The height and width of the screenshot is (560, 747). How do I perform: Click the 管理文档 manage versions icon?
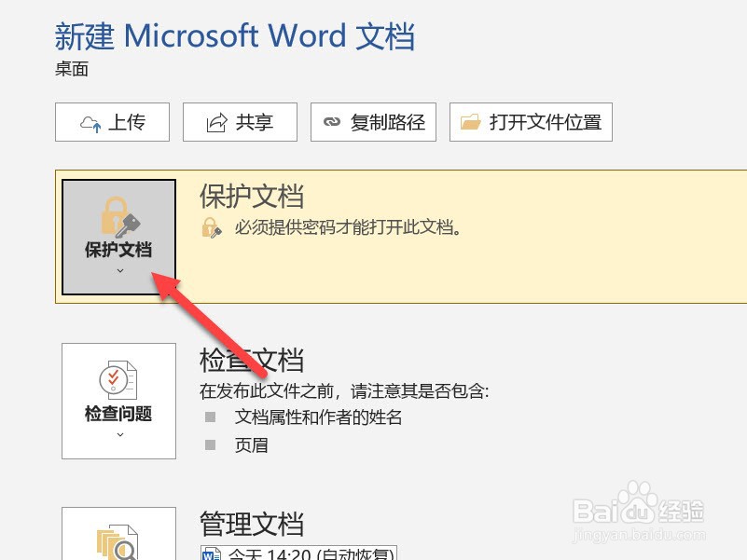pos(118,540)
